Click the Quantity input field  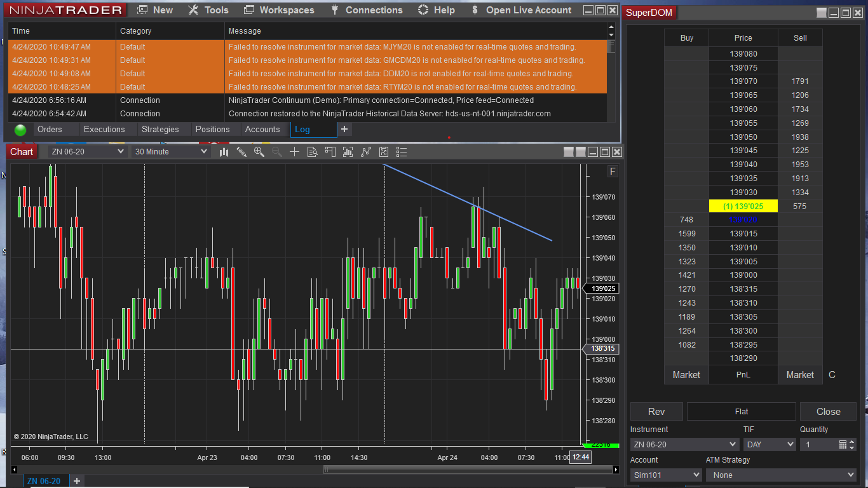[819, 445]
